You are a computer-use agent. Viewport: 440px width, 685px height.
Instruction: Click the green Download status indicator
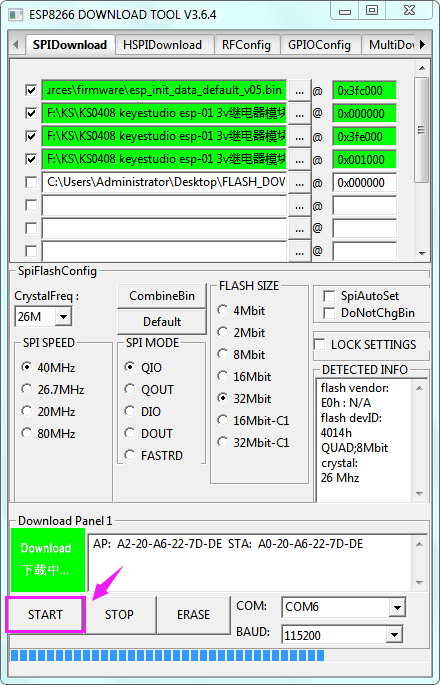click(x=48, y=560)
